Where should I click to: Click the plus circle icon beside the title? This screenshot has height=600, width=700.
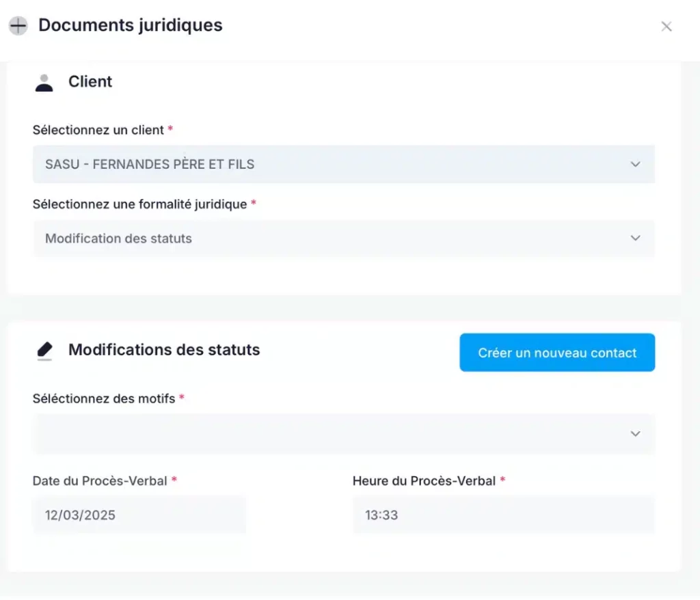tap(18, 25)
